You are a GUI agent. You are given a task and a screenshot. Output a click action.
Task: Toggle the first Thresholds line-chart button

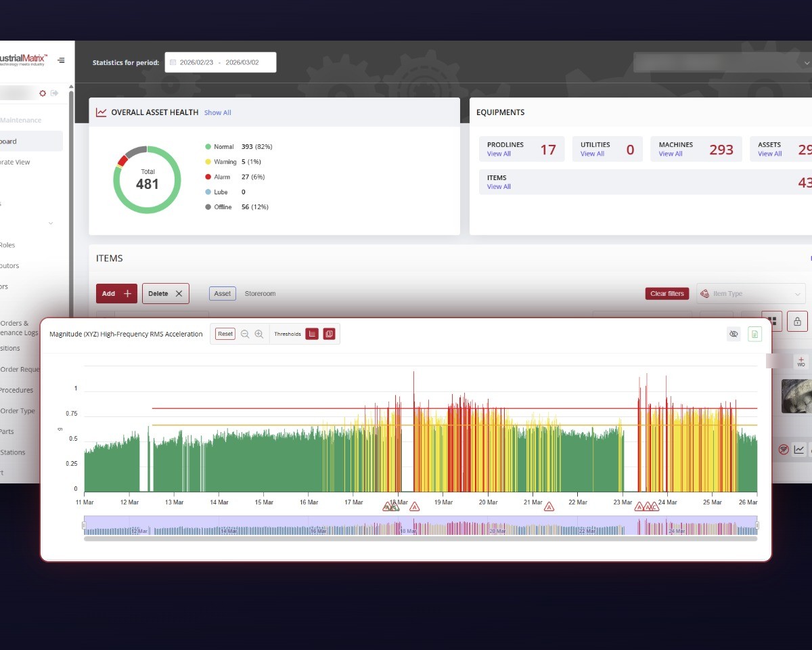tap(312, 334)
